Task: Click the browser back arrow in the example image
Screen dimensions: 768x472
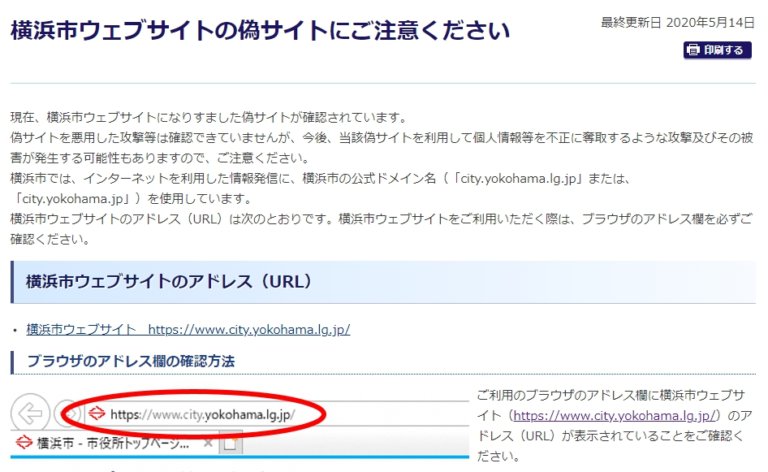Action: click(30, 414)
